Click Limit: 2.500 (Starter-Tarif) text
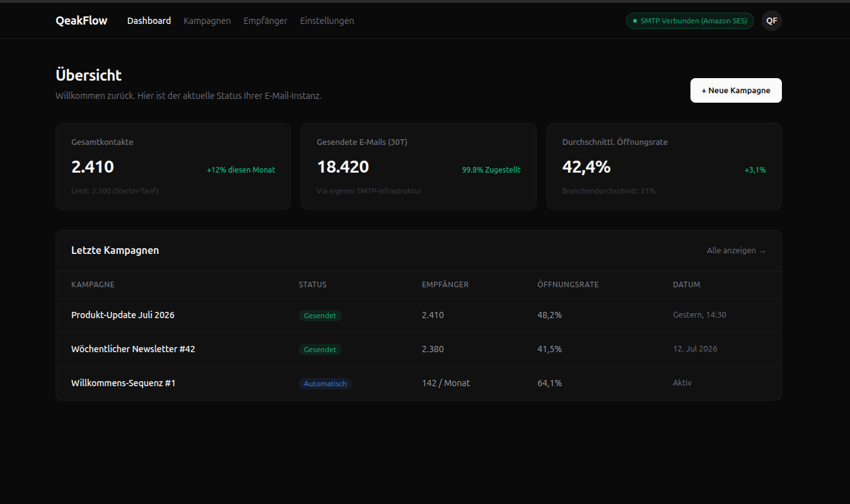The height and width of the screenshot is (504, 850). 115,191
